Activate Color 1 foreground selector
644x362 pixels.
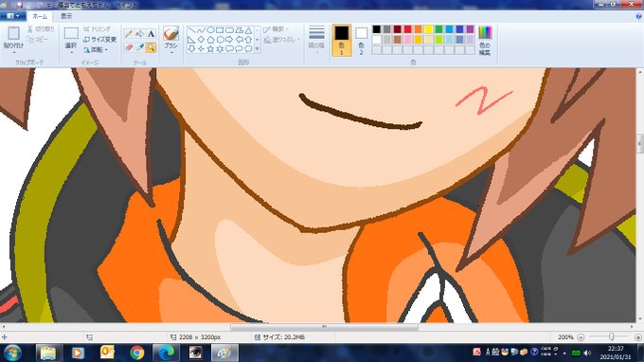[341, 40]
